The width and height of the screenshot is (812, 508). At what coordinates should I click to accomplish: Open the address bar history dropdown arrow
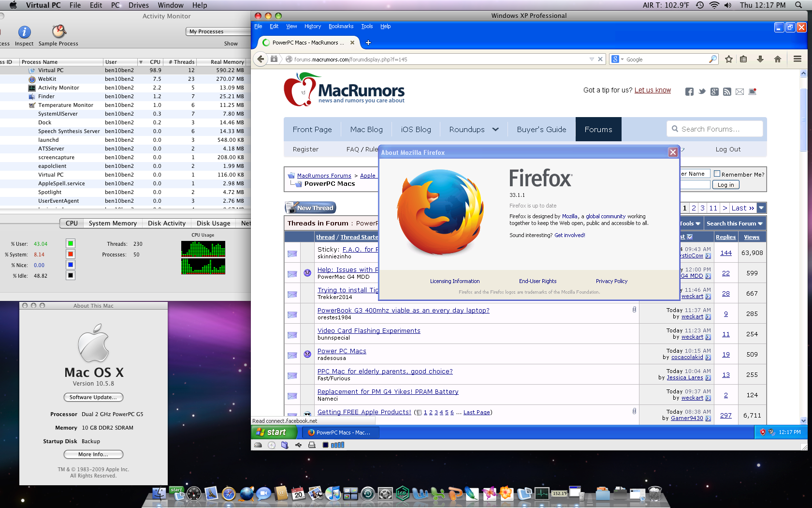tap(592, 59)
